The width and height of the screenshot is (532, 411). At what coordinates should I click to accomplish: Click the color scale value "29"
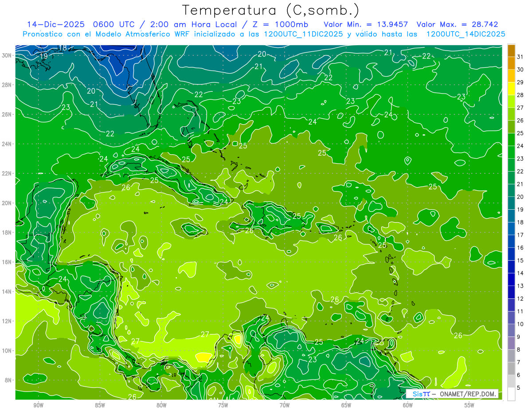click(520, 82)
